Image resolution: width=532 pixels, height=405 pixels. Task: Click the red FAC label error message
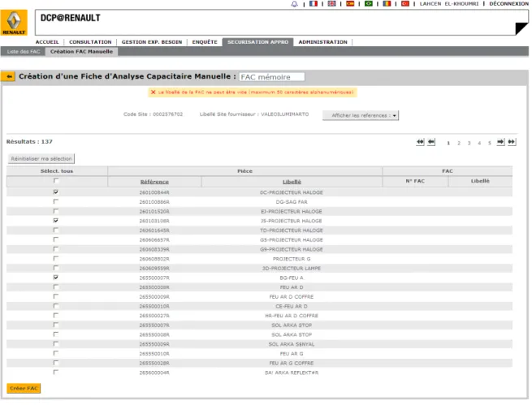(x=253, y=93)
